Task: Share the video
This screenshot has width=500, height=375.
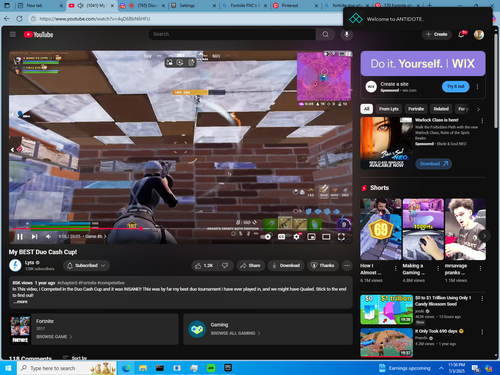Action: 250,266
